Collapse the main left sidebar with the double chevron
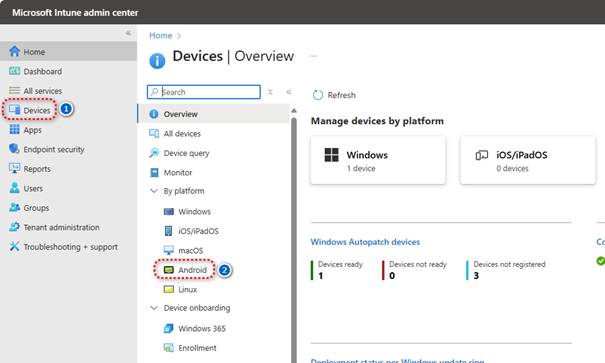Screen dimensions: 605x363 [x=128, y=33]
